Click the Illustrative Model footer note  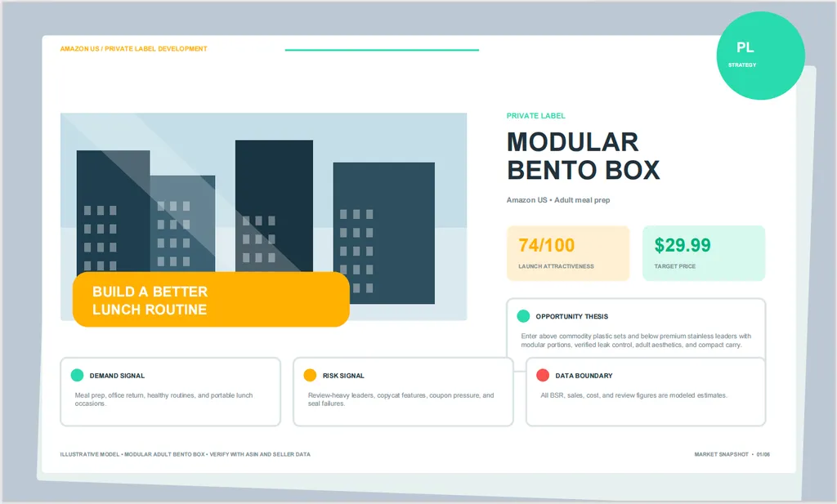coord(185,454)
